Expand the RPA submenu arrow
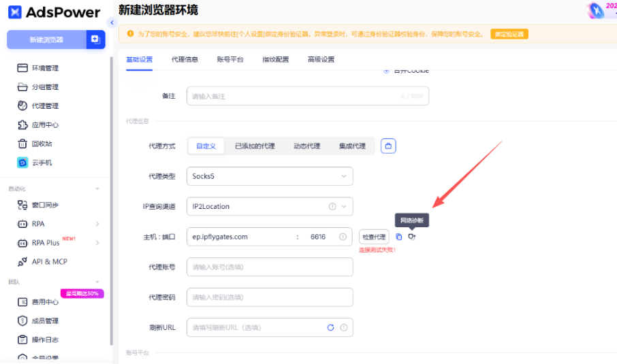 click(97, 224)
